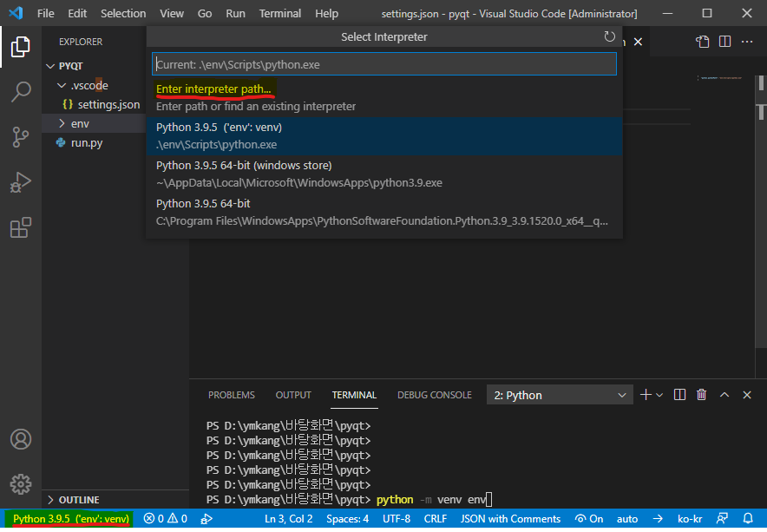Open the '2: Python' terminal selector dropdown
The height and width of the screenshot is (532, 767).
560,395
